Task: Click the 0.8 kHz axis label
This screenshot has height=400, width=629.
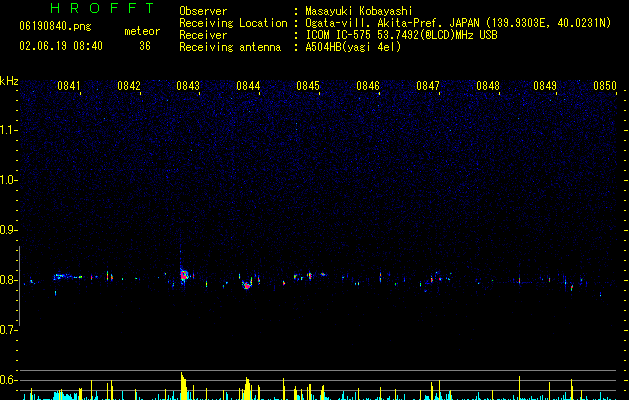Action: click(9, 280)
